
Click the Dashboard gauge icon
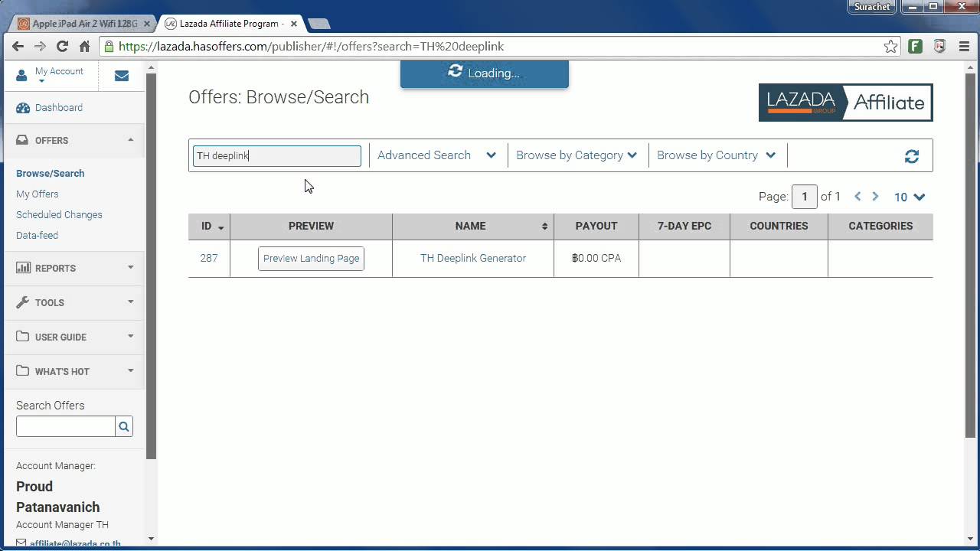pyautogui.click(x=23, y=108)
